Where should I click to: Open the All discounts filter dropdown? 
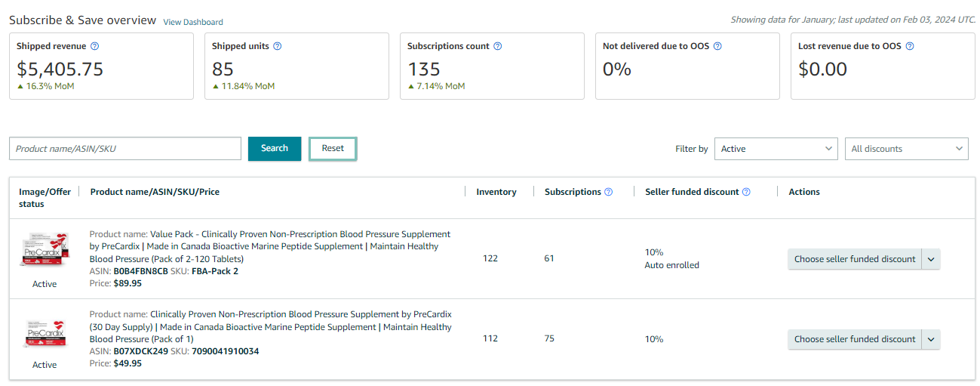(x=907, y=149)
